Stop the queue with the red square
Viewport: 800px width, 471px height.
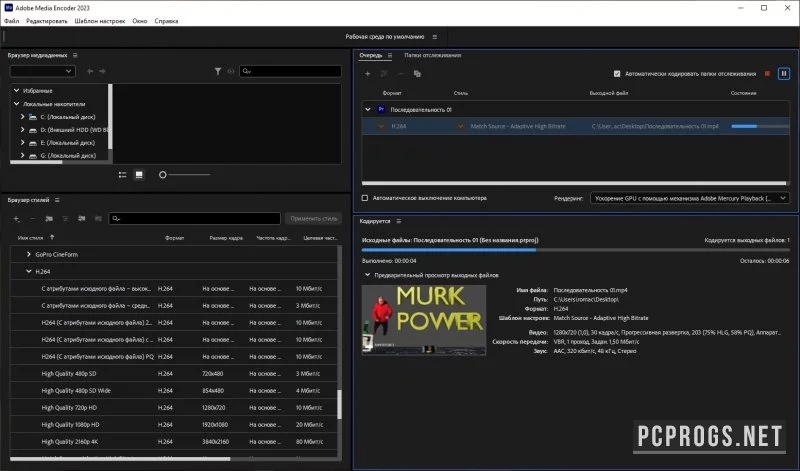tap(767, 74)
